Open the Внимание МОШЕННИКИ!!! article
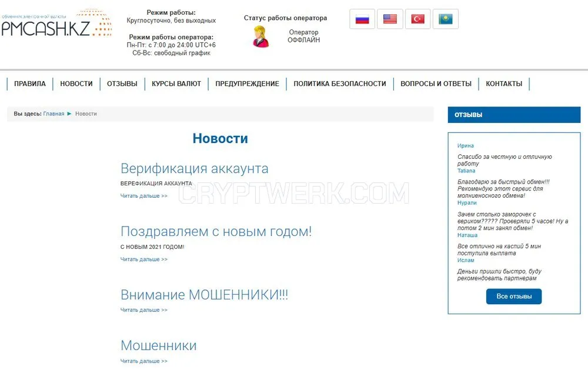Viewport: 588px width, 386px height. 205,294
